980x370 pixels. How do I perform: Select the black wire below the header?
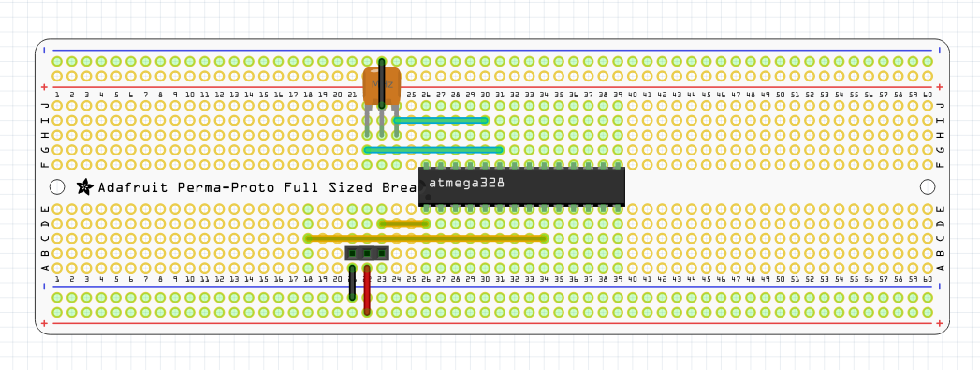coord(353,283)
